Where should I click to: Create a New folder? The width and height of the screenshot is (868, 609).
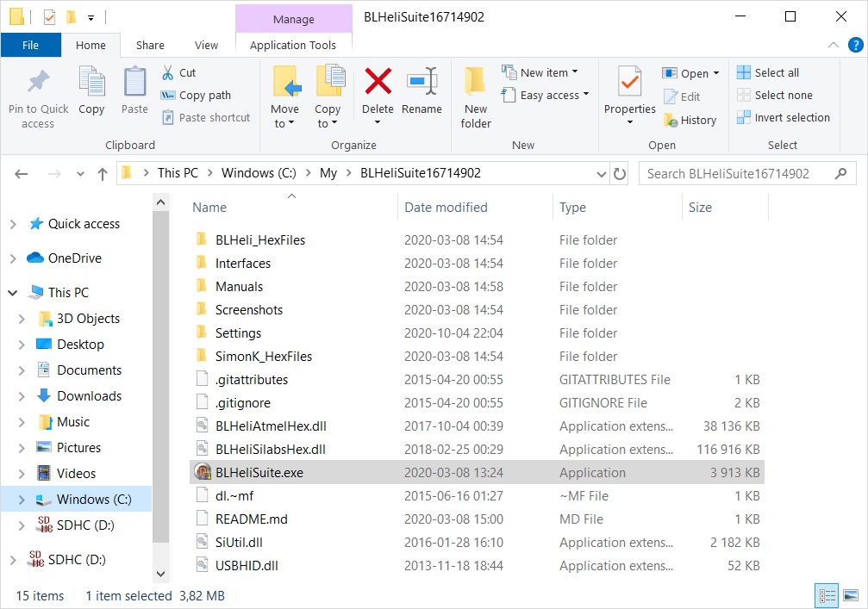pyautogui.click(x=476, y=97)
